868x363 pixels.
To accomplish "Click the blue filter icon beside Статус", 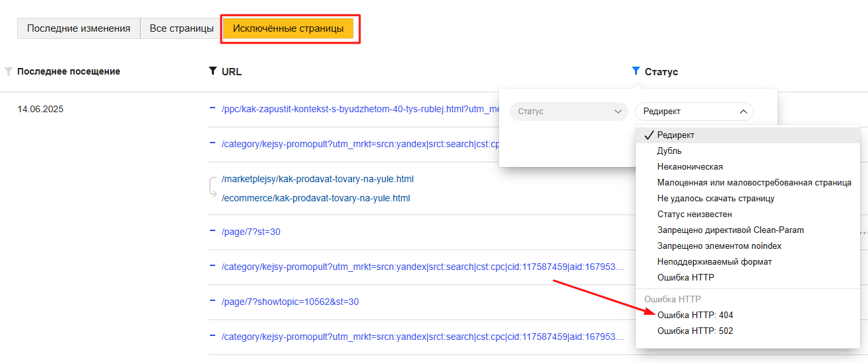I will (x=636, y=71).
